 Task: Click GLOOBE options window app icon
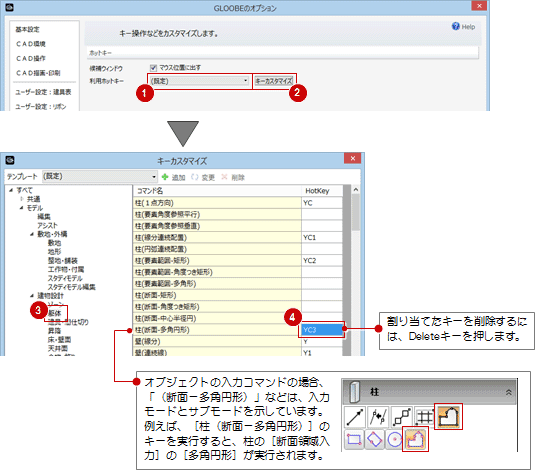10,7
